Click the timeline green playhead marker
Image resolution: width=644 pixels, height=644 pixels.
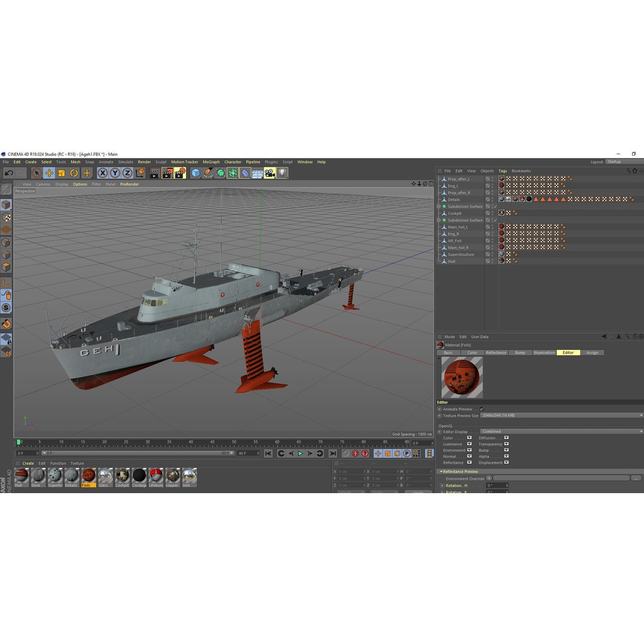(18, 442)
